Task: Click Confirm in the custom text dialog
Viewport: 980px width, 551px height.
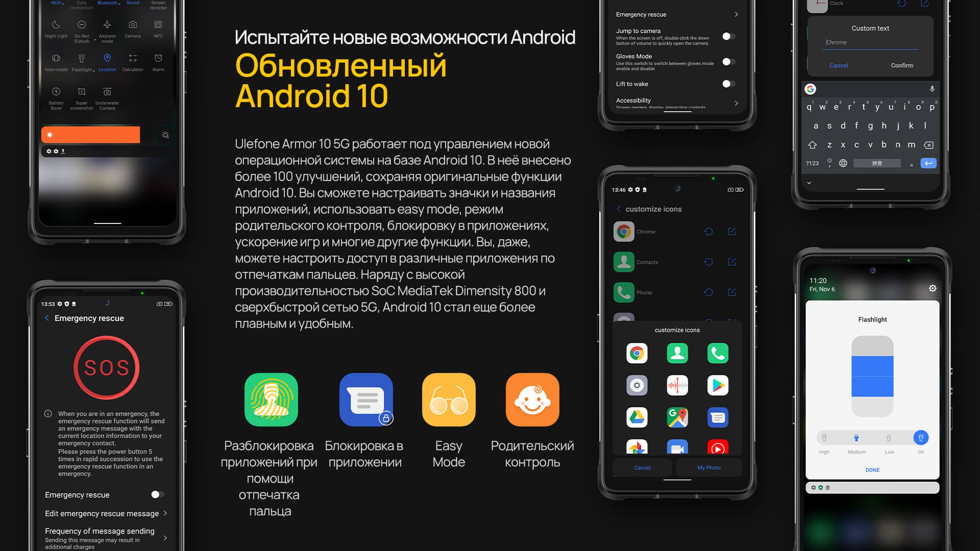Action: pos(901,65)
